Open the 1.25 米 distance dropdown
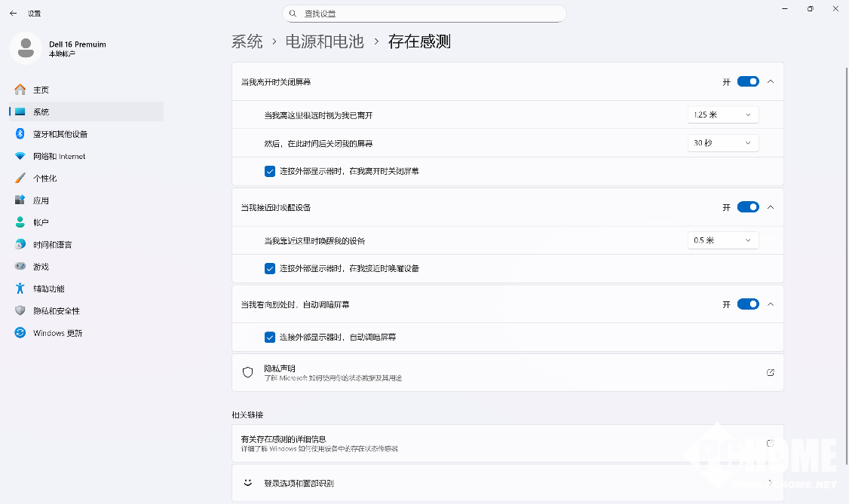This screenshot has height=504, width=849. pos(722,115)
